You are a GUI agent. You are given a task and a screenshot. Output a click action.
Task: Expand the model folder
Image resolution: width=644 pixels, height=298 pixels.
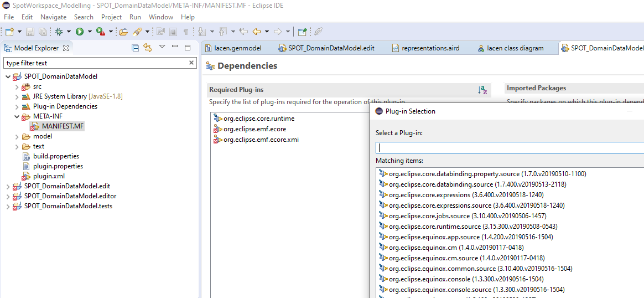[x=17, y=136]
